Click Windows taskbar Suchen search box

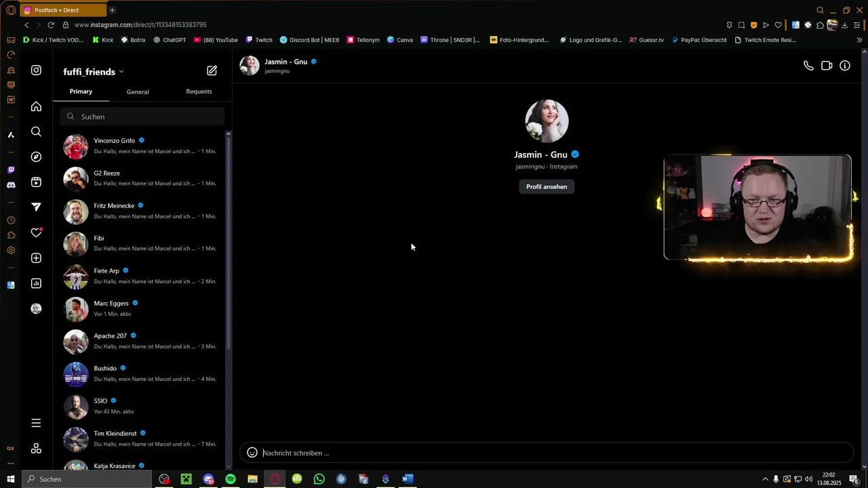click(x=86, y=479)
